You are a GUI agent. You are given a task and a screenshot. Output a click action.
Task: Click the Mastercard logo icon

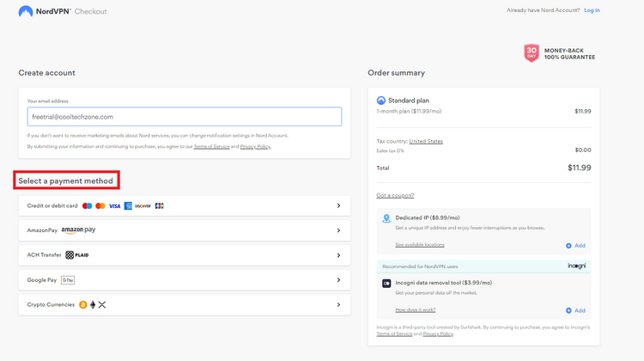click(100, 206)
